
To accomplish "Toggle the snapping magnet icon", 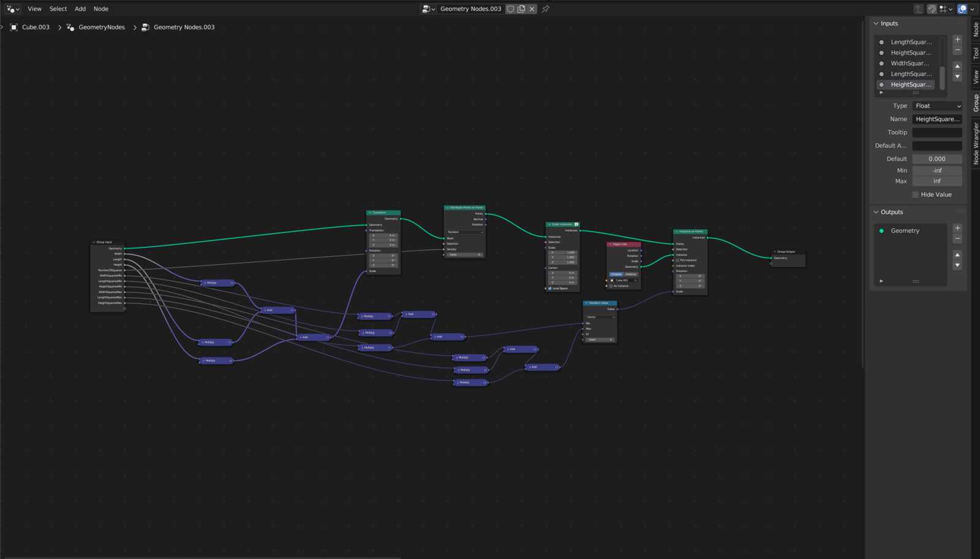I will (932, 9).
